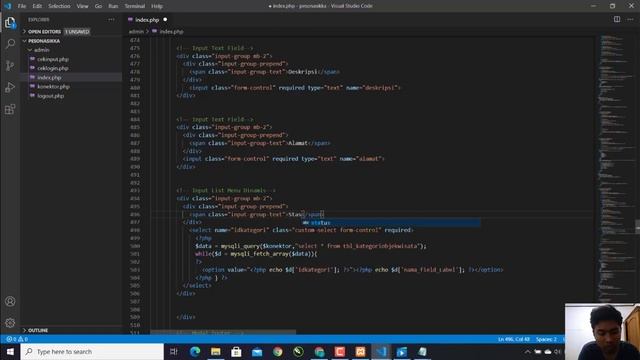Screen dimensions: 640x360
Task: Open the Run and Debug view
Action: 10,87
